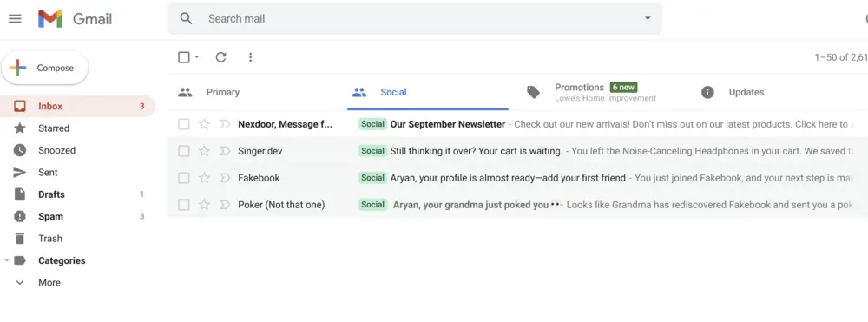This screenshot has width=868, height=322.
Task: Click the Starred star icon in sidebar
Action: tap(20, 128)
